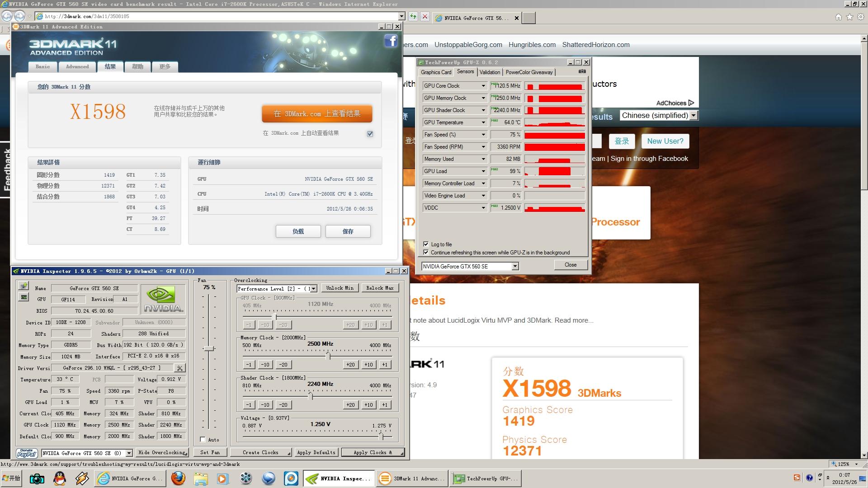Open the sensor monitoring graph icon in NVIDIA Inspector

tap(24, 297)
